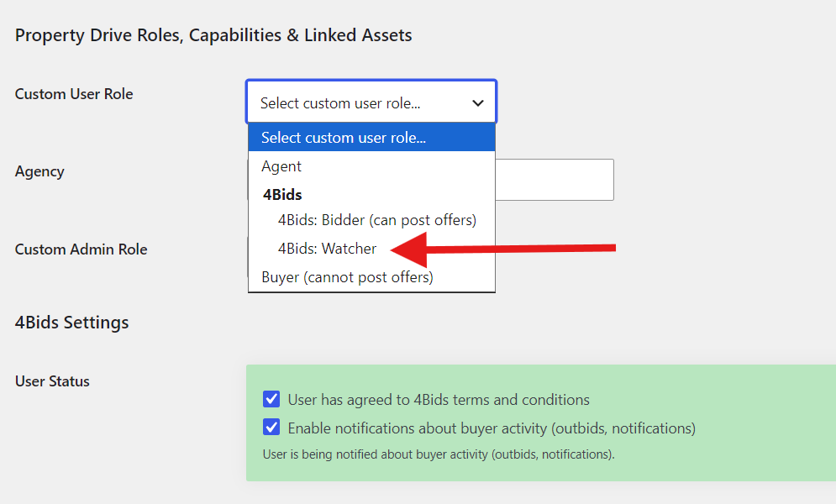
Task: Select the Agent role option
Action: click(281, 166)
